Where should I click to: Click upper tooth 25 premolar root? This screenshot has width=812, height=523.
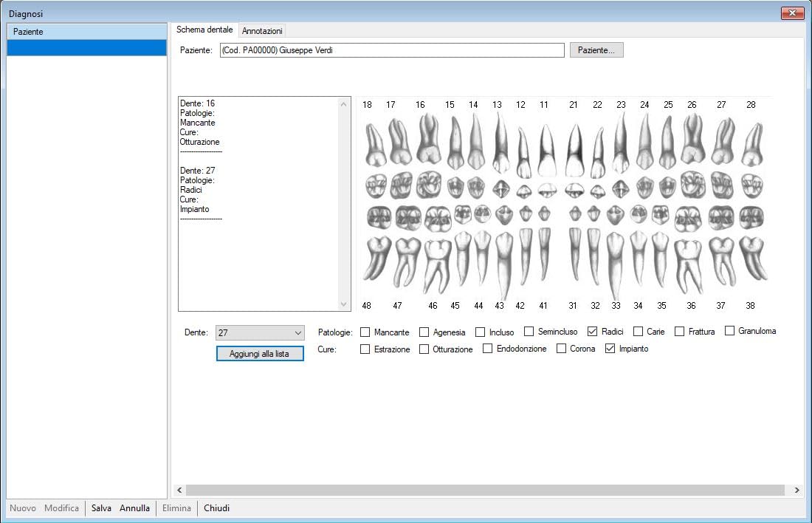click(x=668, y=143)
